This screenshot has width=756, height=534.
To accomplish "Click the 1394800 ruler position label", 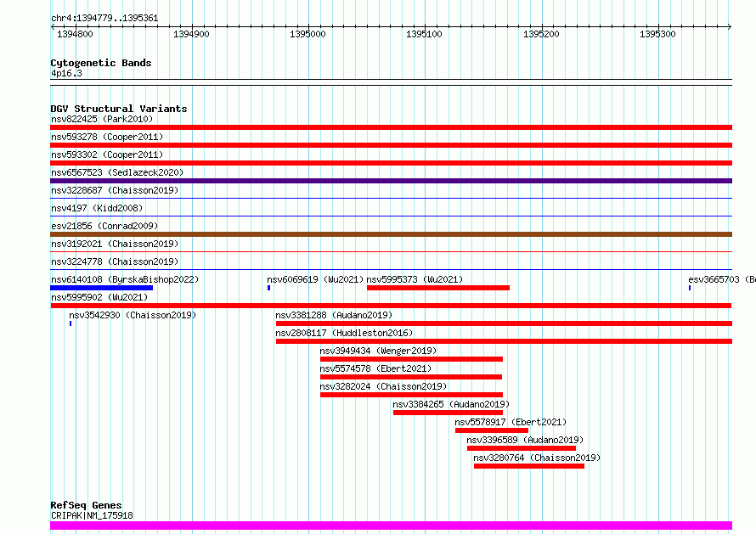I will (75, 34).
